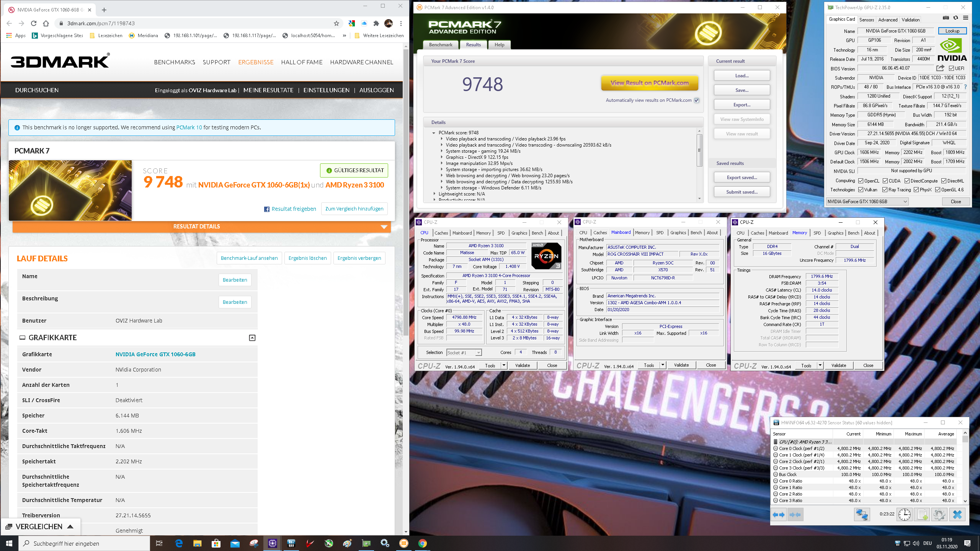Screen dimensions: 980x551
Task: Open the Chrome three-dot menu
Action: (x=401, y=23)
